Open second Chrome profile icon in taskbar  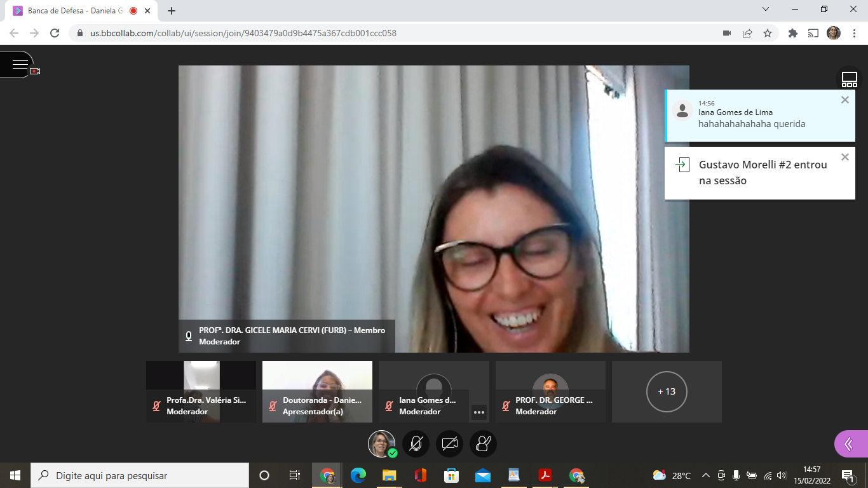(576, 475)
